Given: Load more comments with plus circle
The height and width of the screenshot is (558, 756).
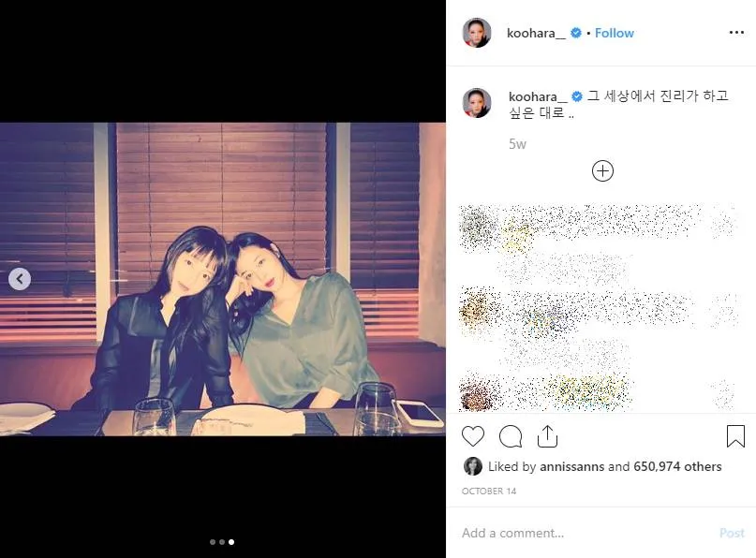Looking at the screenshot, I should (602, 171).
